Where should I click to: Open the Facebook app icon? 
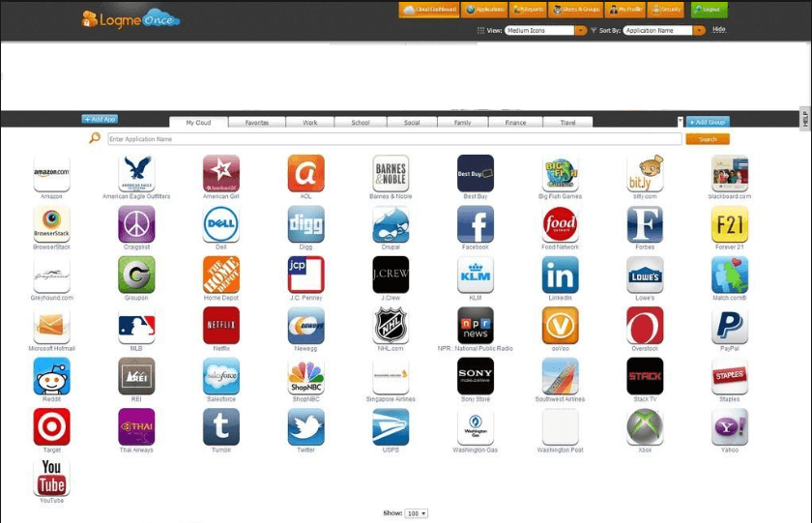pyautogui.click(x=476, y=223)
